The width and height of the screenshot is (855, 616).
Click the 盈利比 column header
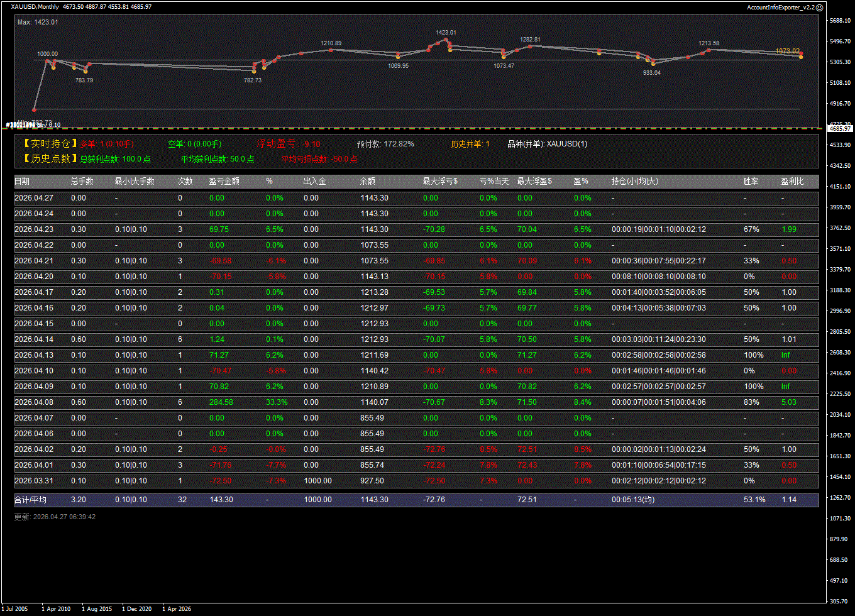pyautogui.click(x=791, y=181)
